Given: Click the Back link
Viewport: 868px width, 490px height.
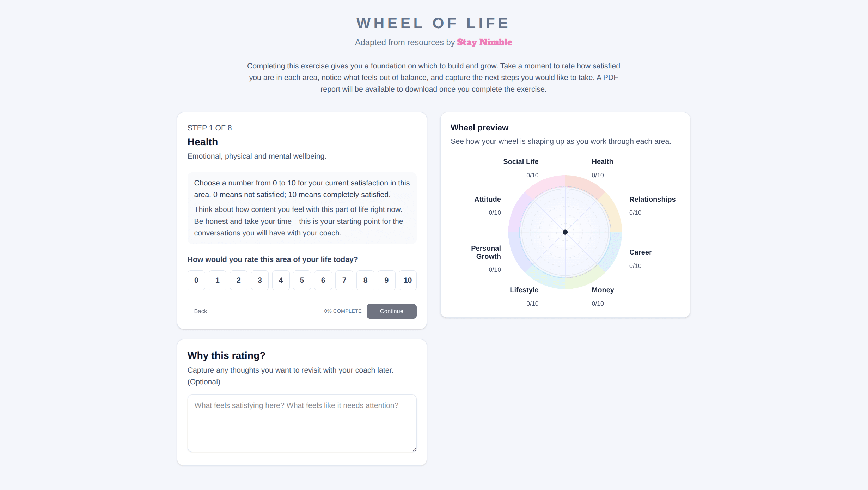Looking at the screenshot, I should [200, 311].
